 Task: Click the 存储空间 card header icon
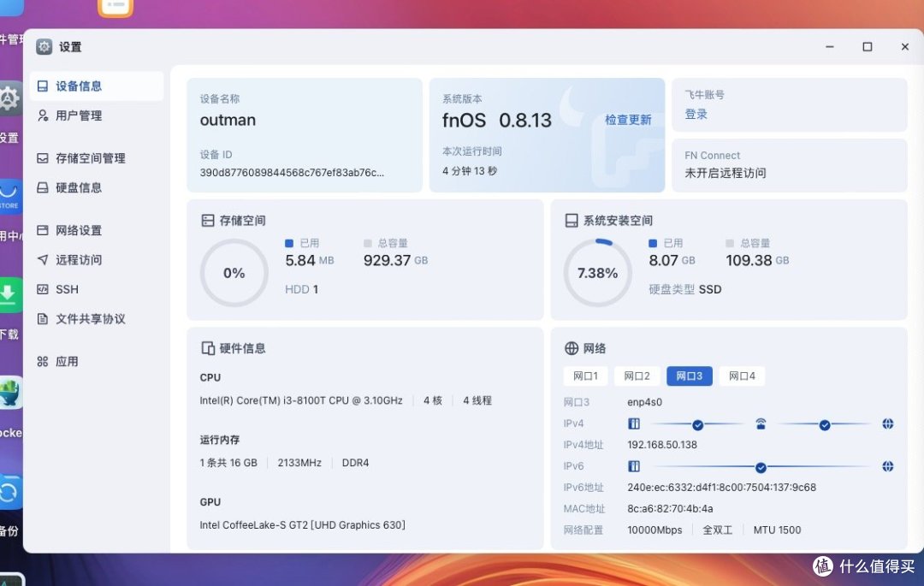207,220
